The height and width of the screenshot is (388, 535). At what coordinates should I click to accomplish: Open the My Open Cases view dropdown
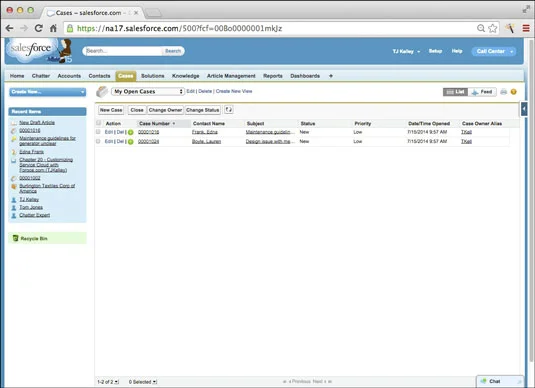coord(148,91)
